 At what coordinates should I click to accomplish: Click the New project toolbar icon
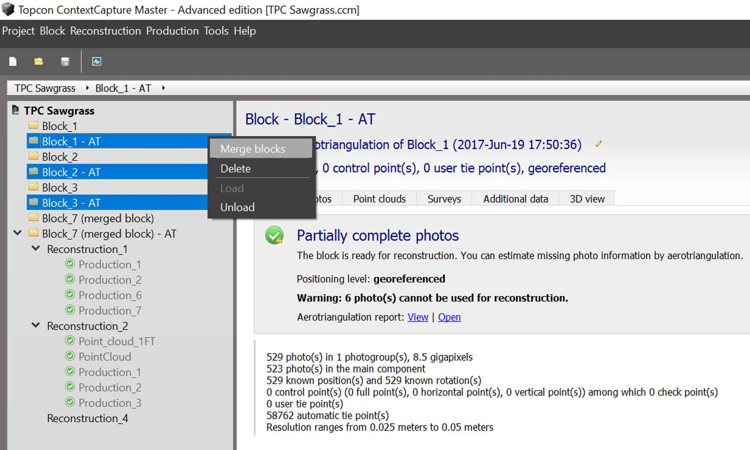(13, 61)
